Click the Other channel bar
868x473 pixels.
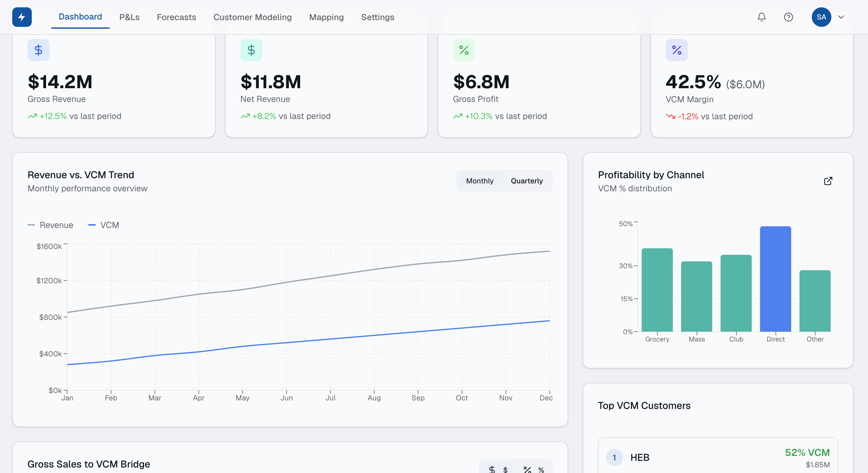point(815,301)
